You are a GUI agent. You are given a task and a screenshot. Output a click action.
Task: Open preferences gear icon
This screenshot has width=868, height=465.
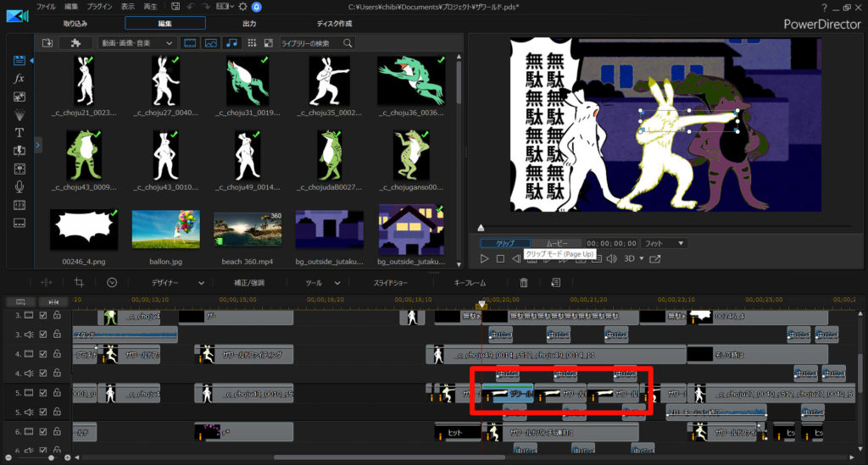[x=242, y=7]
